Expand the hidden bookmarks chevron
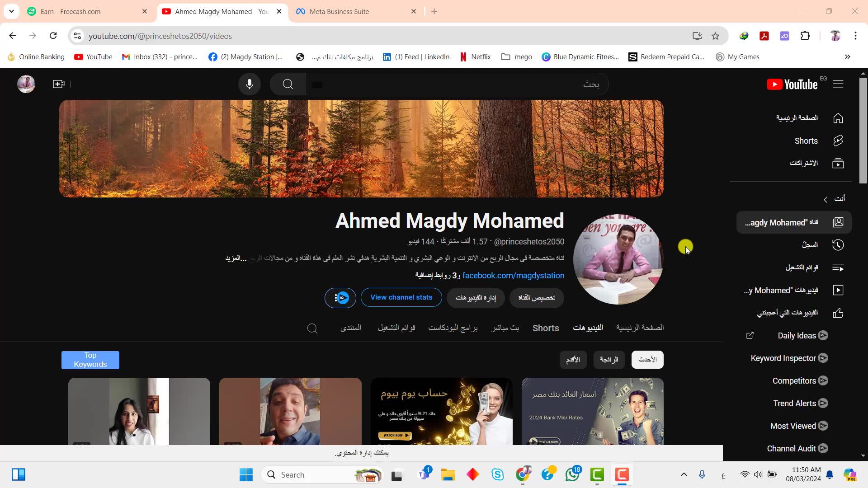Viewport: 868px width, 488px height. click(847, 57)
